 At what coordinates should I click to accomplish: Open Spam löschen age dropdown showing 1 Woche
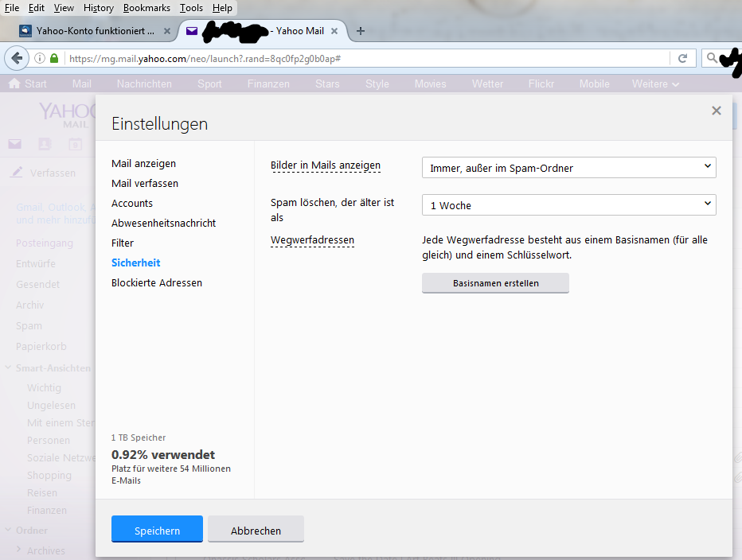point(568,205)
